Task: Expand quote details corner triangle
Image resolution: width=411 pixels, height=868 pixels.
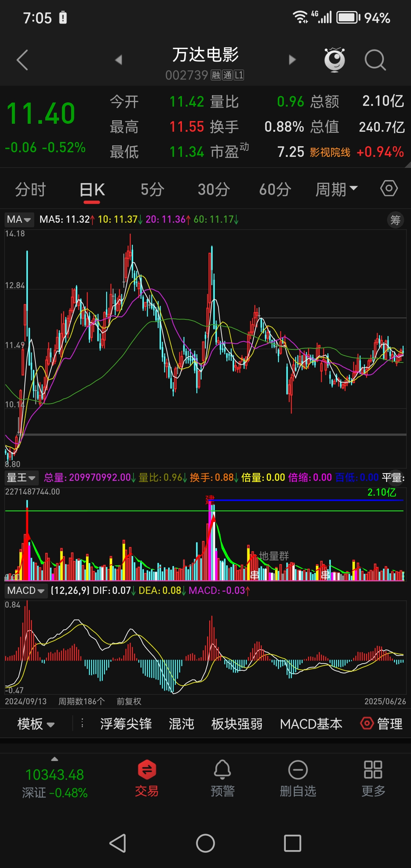Action: (x=408, y=164)
